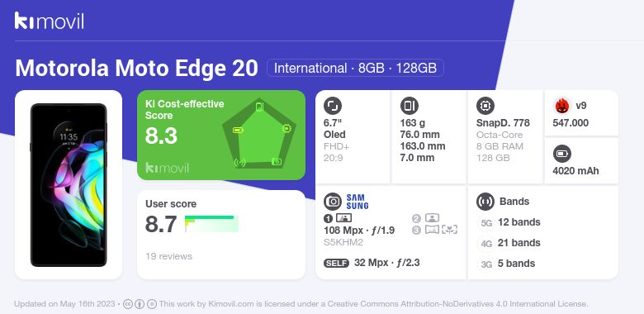This screenshot has height=314, width=644.
Task: Click the processor chip icon
Action: pyautogui.click(x=485, y=106)
